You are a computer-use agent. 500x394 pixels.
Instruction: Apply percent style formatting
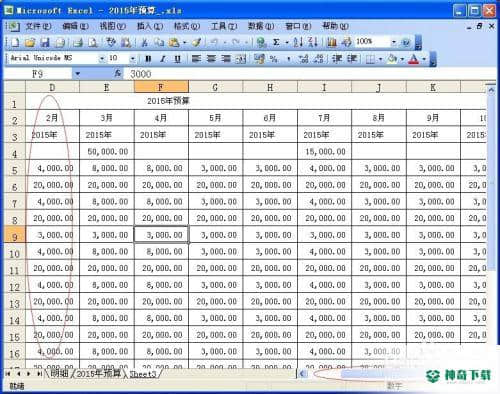(x=274, y=59)
